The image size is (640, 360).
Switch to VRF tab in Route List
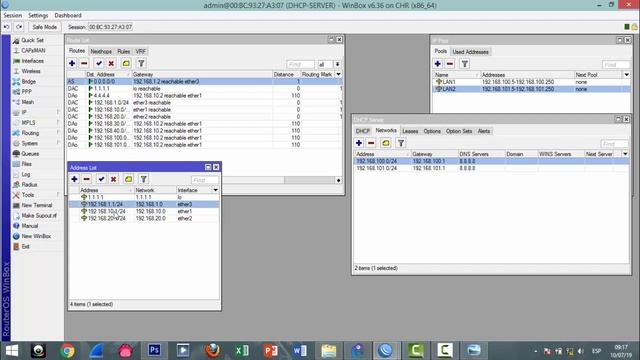pyautogui.click(x=140, y=51)
